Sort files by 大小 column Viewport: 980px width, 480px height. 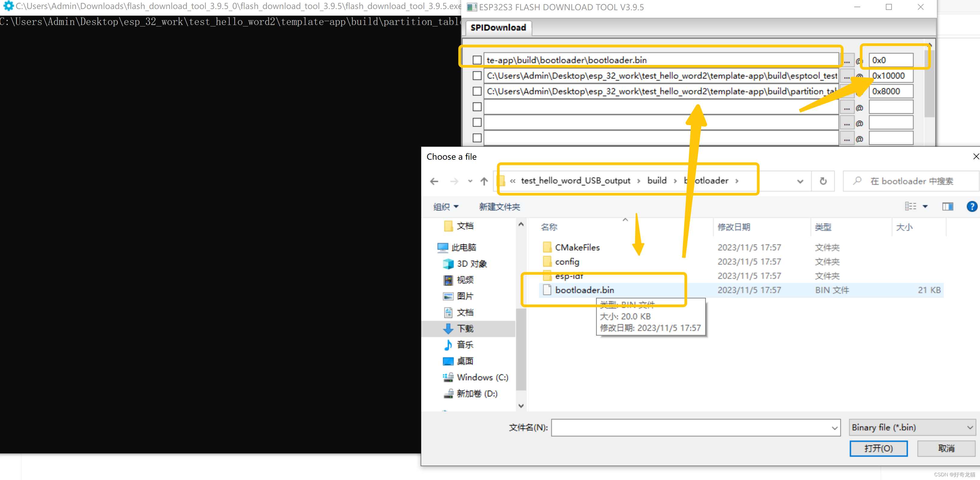pyautogui.click(x=904, y=227)
